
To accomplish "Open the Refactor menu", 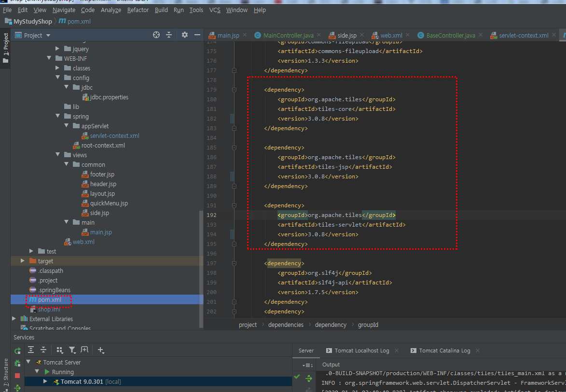I will (x=138, y=10).
